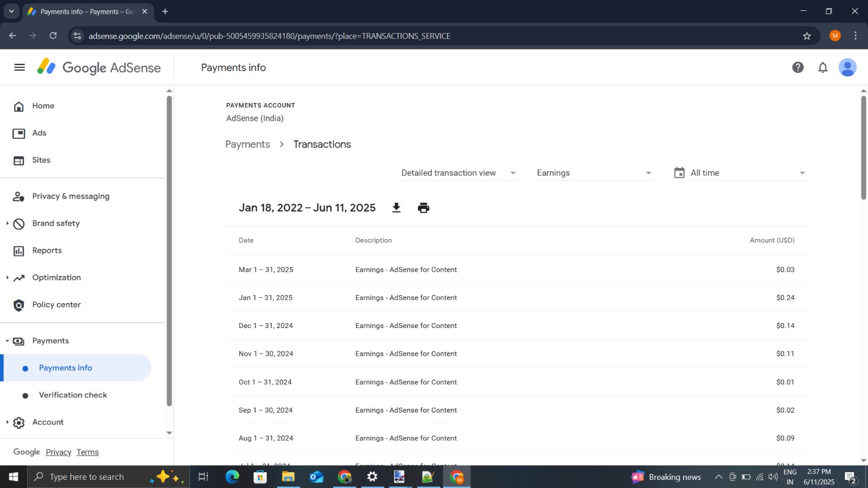Click the Google AdSense logo
Image resolution: width=868 pixels, height=488 pixels.
pos(99,67)
